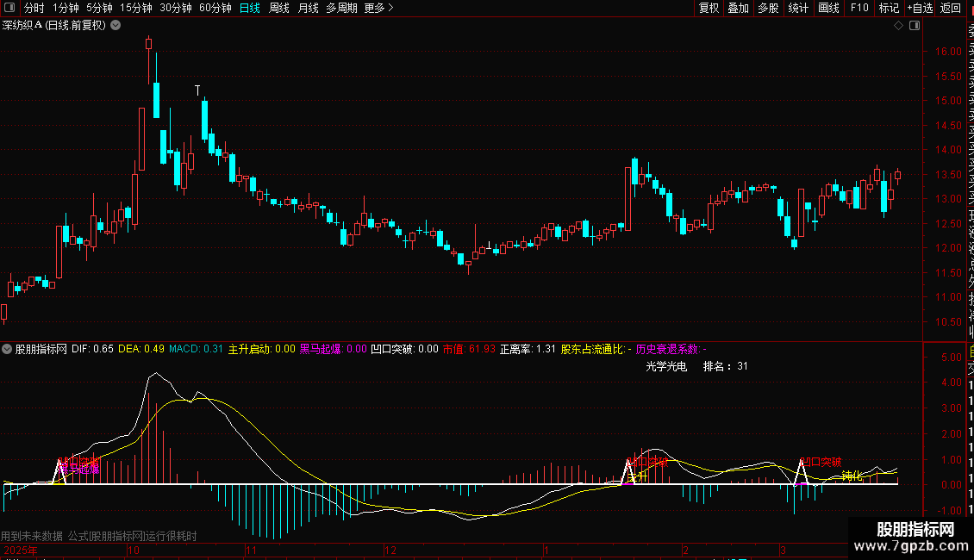
Task: Click the 16.00 price axis label
Action: 948,52
